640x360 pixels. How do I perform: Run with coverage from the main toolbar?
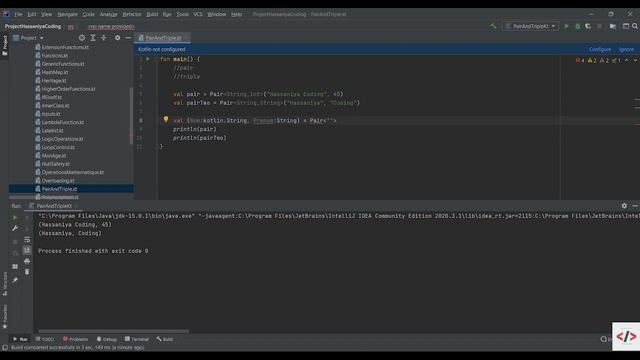click(x=588, y=26)
